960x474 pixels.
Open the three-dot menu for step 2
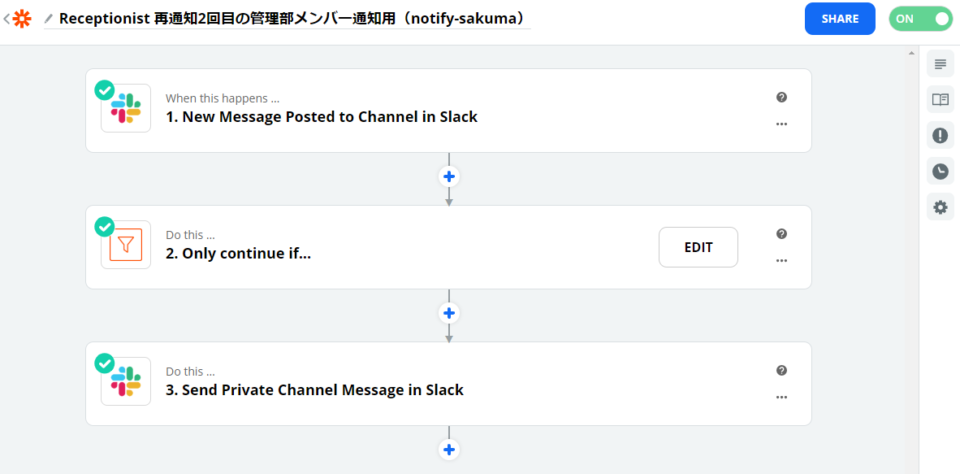click(x=781, y=260)
